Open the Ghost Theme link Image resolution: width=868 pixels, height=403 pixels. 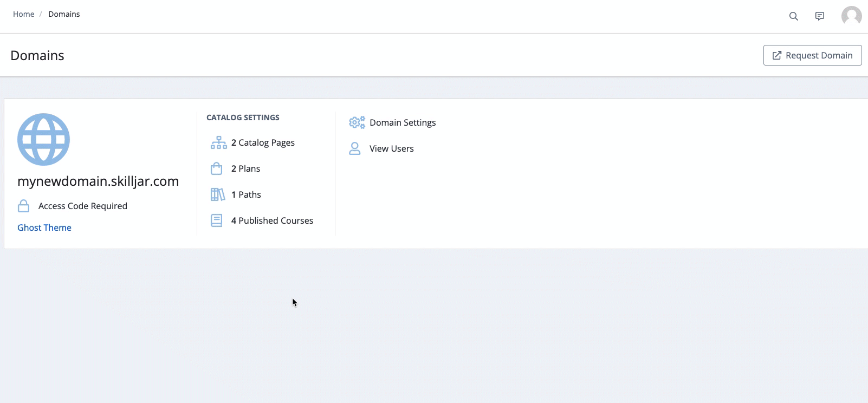[x=44, y=227]
